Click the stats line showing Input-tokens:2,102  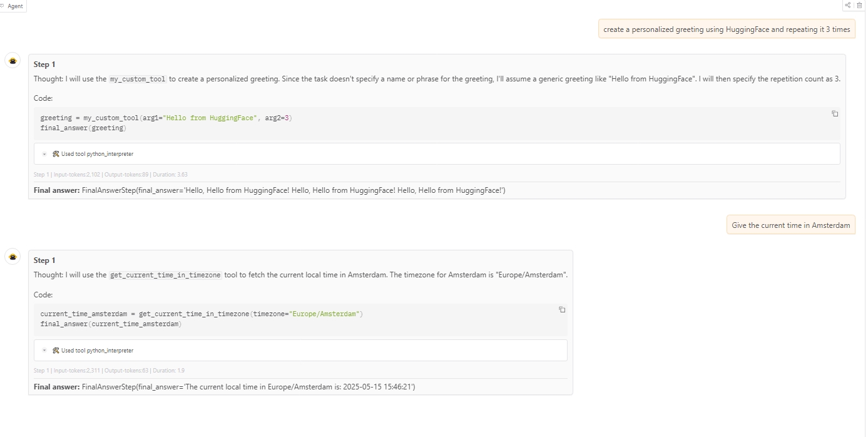tap(111, 175)
